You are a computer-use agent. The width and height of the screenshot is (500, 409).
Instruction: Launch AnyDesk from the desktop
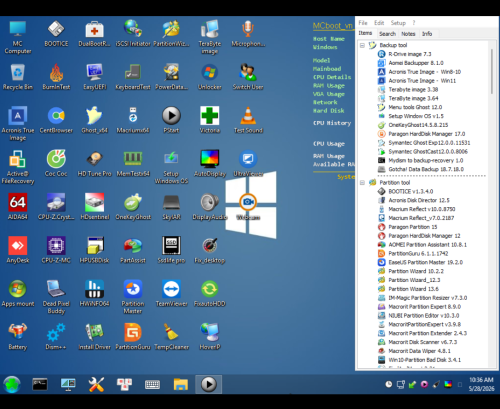[18, 250]
